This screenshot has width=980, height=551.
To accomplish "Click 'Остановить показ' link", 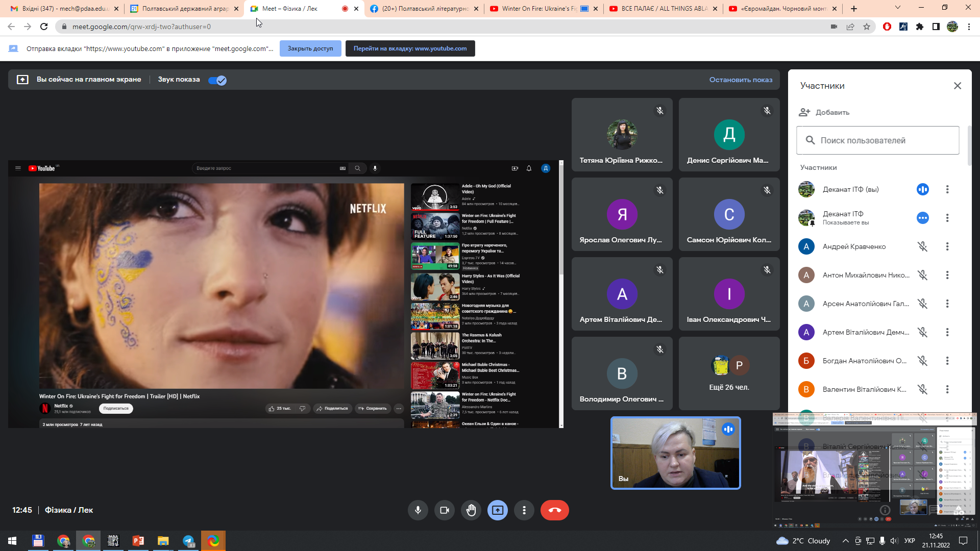I will (x=741, y=80).
